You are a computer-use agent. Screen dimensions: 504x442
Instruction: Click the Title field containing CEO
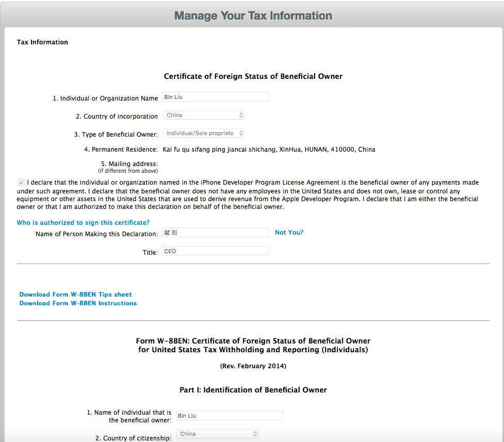[215, 251]
